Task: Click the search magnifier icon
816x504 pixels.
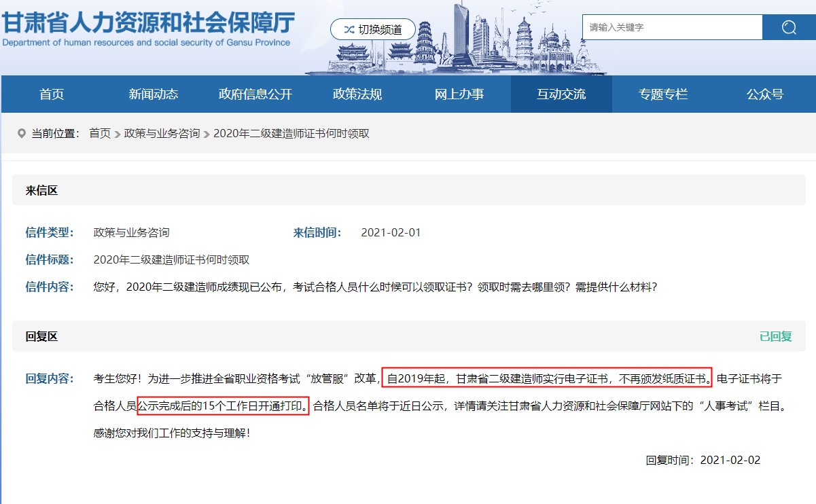Action: [788, 27]
